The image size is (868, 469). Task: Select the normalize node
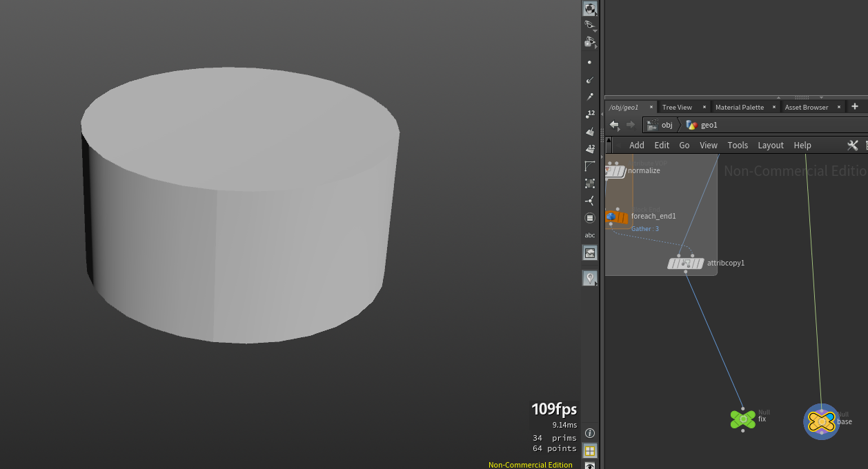[x=615, y=170]
